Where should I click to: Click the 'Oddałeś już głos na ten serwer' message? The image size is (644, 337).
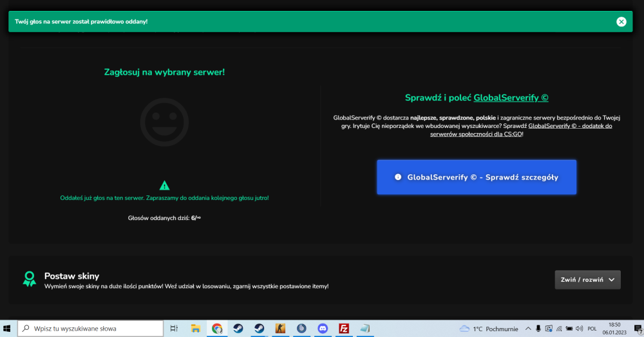164,198
